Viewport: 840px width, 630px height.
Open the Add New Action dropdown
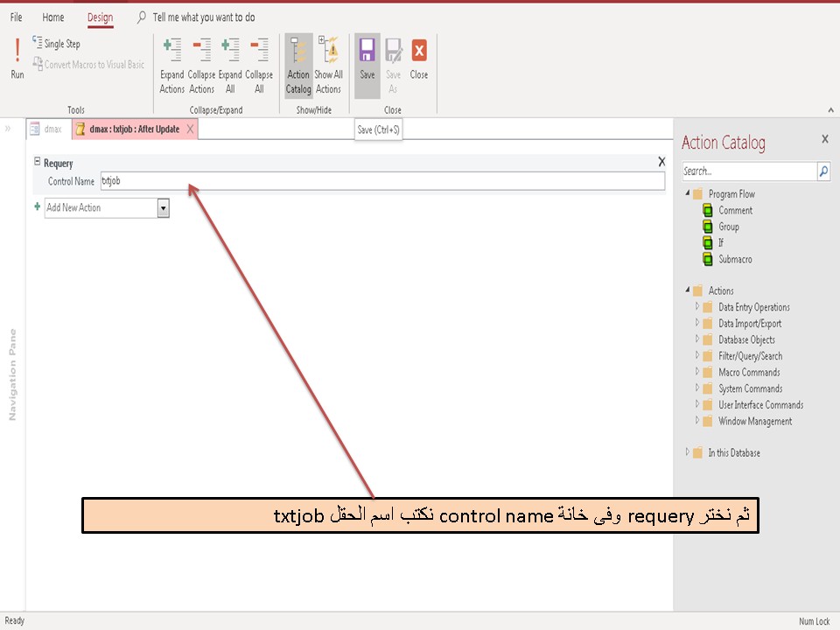tap(164, 207)
